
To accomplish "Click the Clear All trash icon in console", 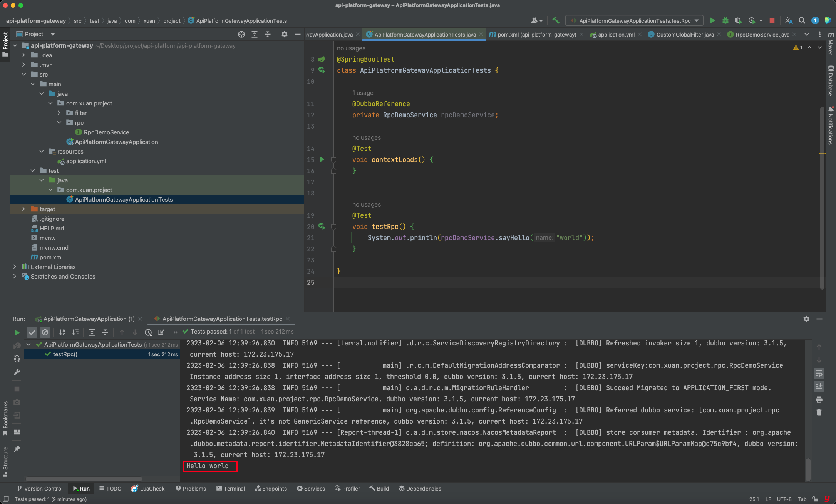I will click(x=819, y=412).
